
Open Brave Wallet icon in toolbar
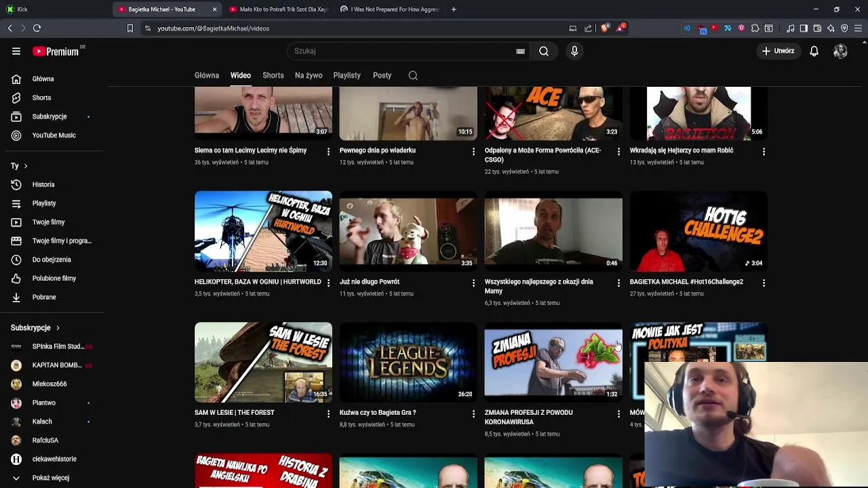817,28
